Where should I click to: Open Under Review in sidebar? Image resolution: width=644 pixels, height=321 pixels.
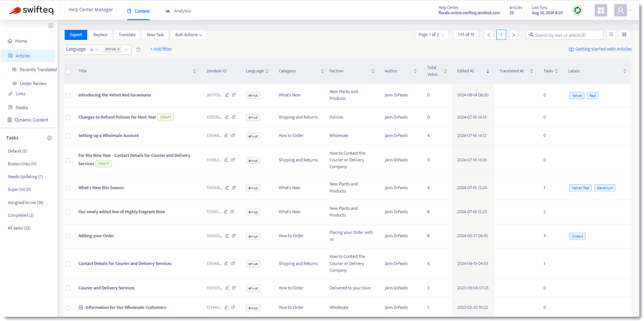click(30, 84)
